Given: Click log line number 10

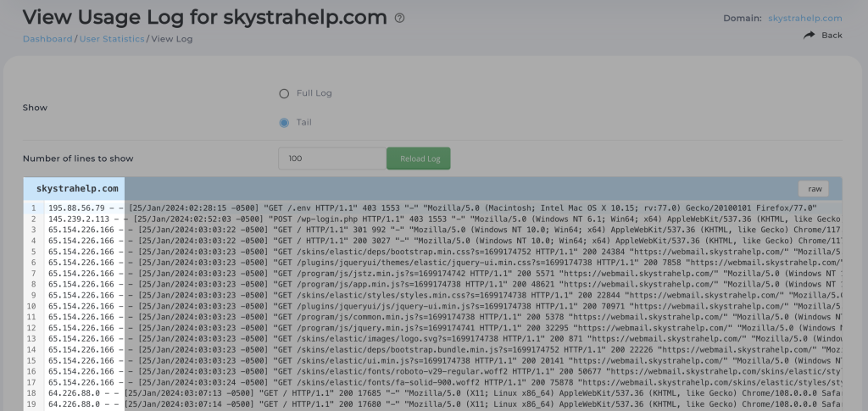Looking at the screenshot, I should click(32, 307).
